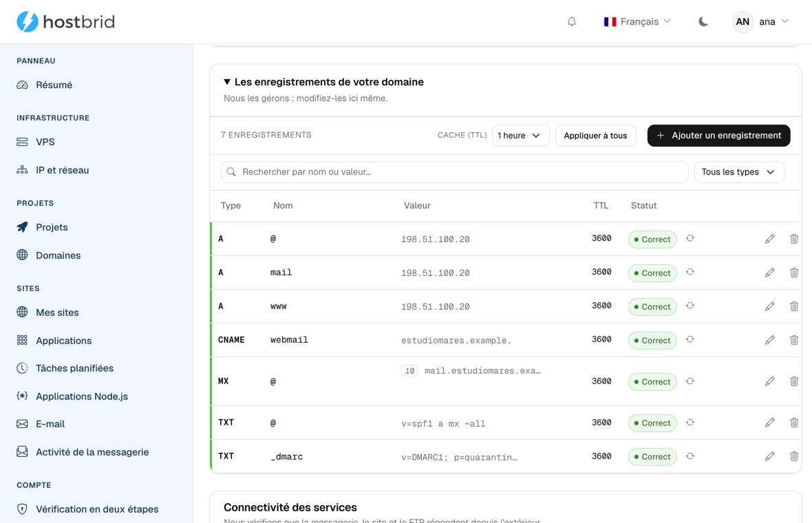Click the Correct badge of webmail record
The height and width of the screenshot is (523, 812).
(652, 340)
